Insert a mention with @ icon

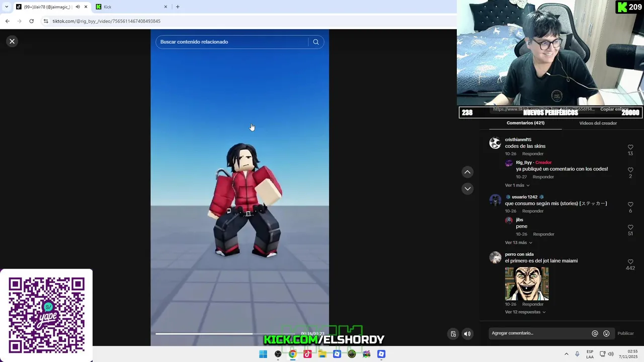(595, 333)
